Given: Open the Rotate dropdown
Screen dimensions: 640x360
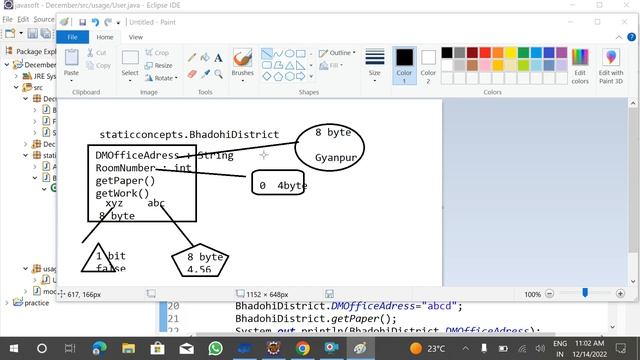Looking at the screenshot, I should click(x=162, y=78).
